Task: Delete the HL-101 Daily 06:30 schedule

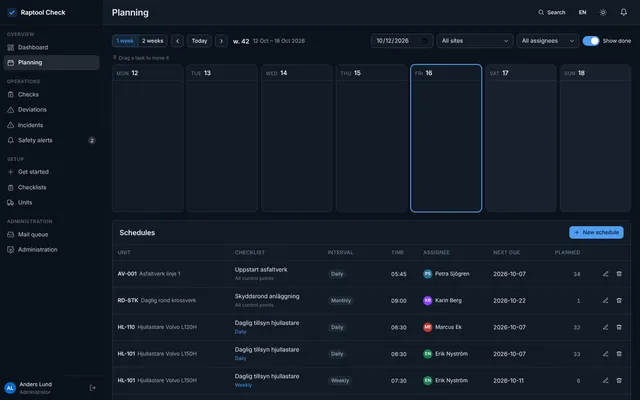Action: (x=619, y=354)
